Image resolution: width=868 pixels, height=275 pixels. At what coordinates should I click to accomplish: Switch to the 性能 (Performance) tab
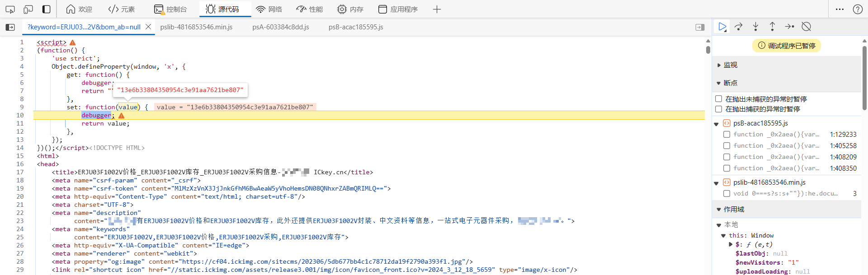(310, 9)
